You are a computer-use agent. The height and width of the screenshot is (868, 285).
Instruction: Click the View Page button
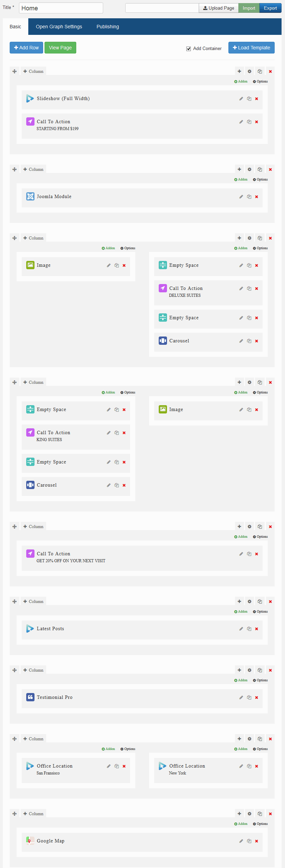click(x=60, y=48)
